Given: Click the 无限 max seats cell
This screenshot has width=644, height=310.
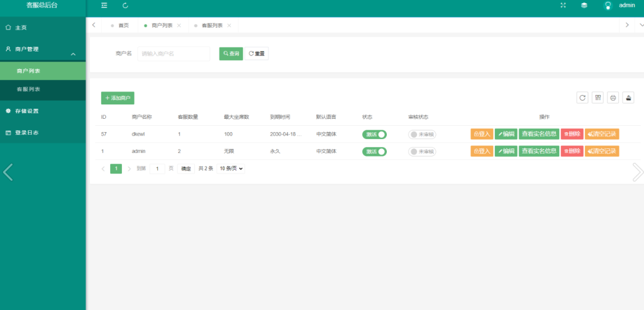Looking at the screenshot, I should (229, 152).
